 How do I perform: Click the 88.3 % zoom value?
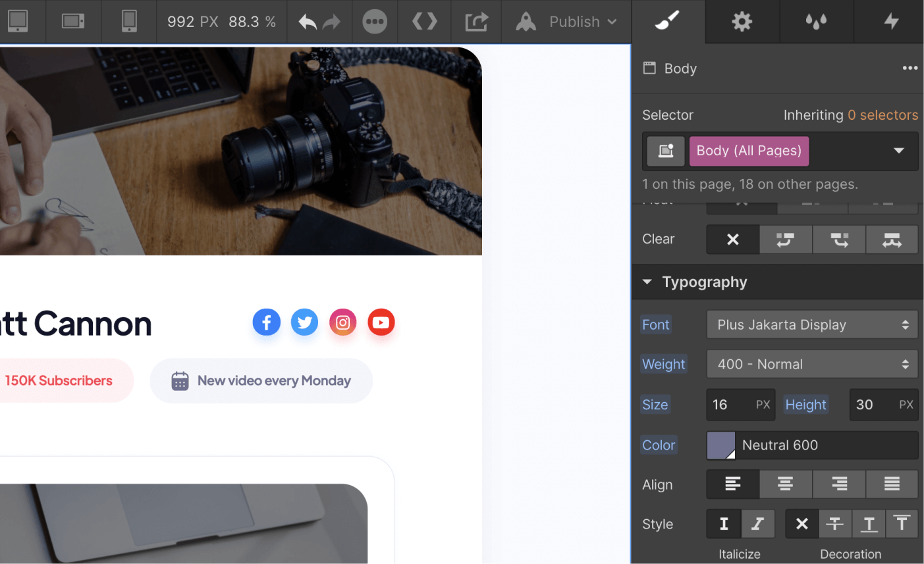(252, 22)
